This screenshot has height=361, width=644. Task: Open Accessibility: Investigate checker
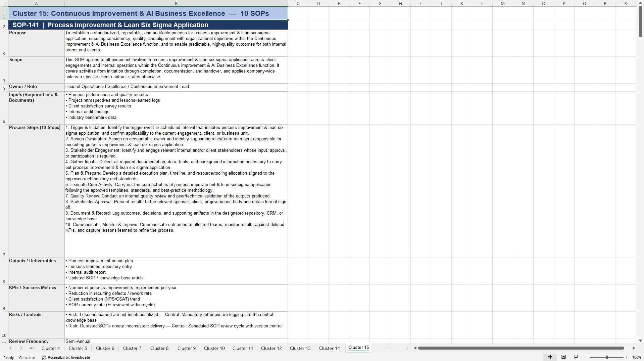(66, 357)
